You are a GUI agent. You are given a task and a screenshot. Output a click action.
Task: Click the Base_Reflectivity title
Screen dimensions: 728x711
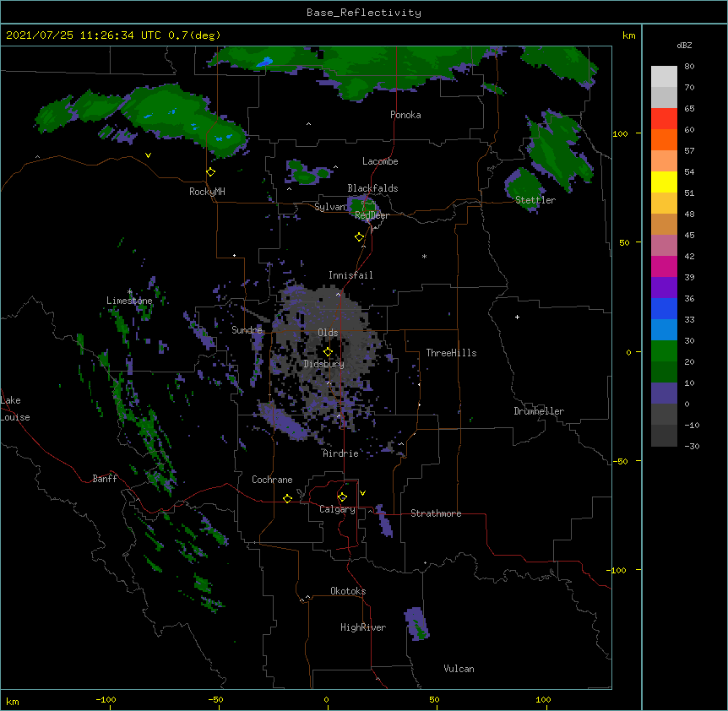[x=364, y=13]
